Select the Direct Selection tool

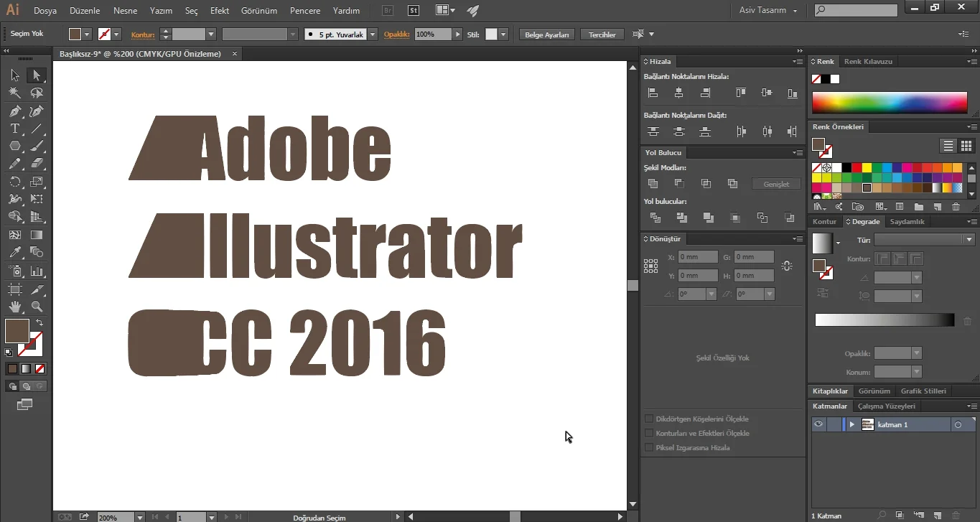click(x=37, y=75)
